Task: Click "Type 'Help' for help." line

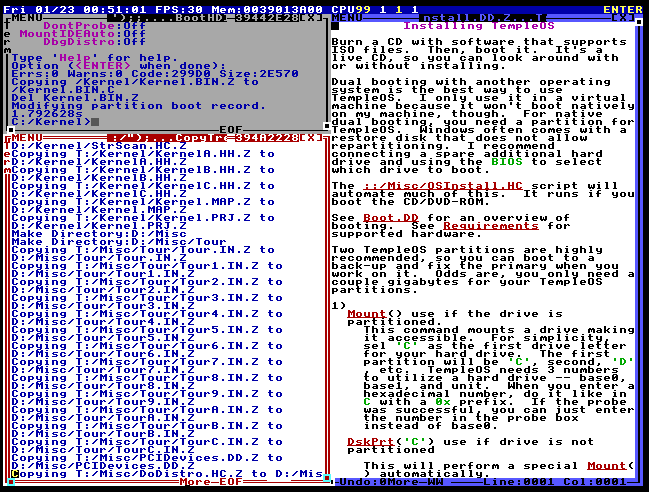Action: (x=95, y=58)
